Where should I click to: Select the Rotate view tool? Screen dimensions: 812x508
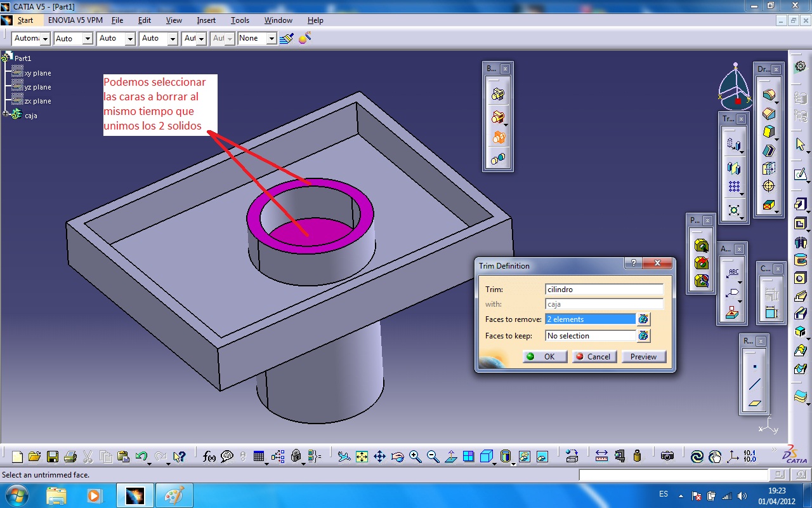pos(398,456)
